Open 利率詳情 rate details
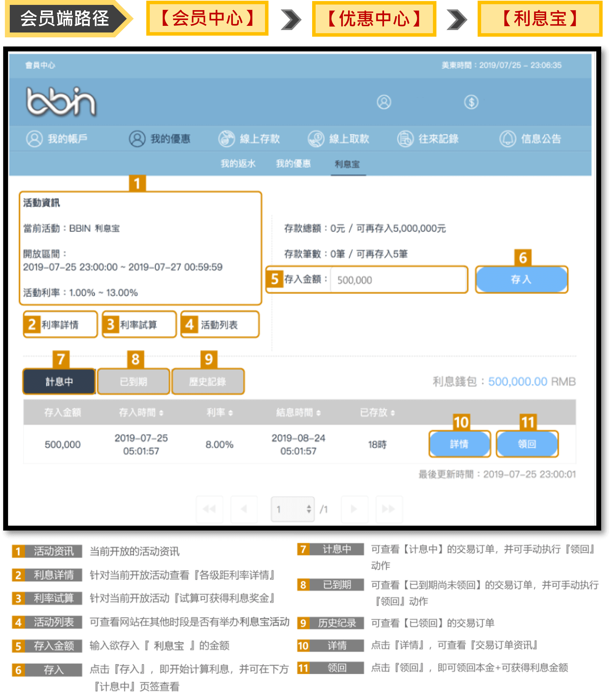611x700 pixels. pos(60,325)
